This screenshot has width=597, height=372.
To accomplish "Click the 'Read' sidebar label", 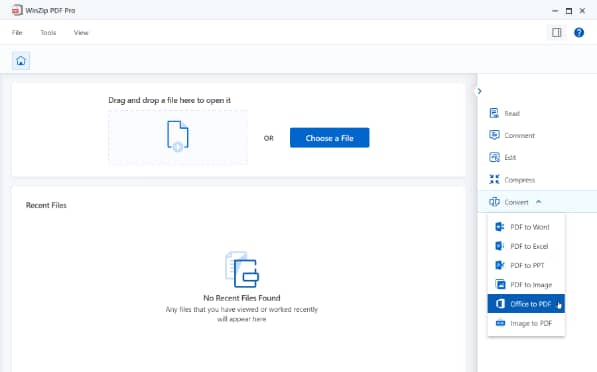I will click(512, 113).
